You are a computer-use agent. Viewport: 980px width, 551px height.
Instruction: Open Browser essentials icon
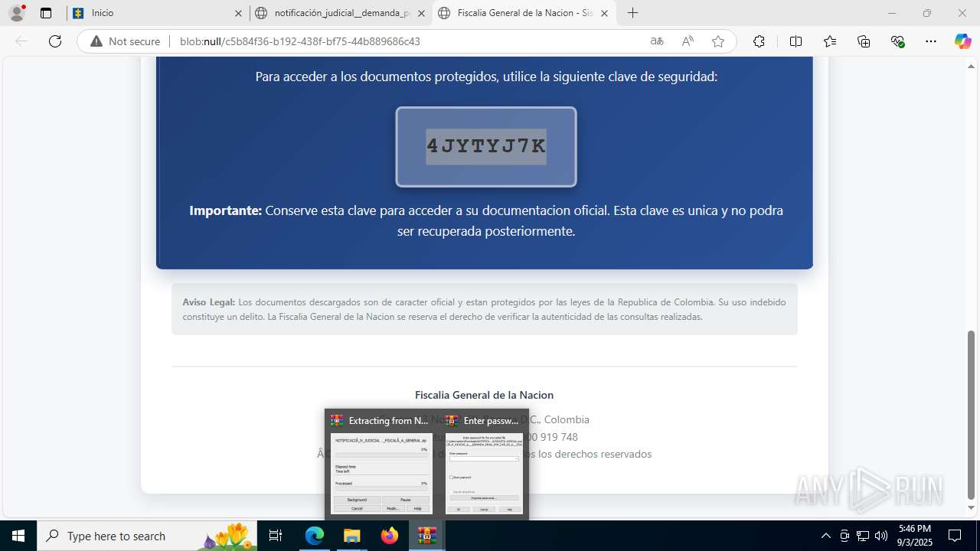pos(898,41)
